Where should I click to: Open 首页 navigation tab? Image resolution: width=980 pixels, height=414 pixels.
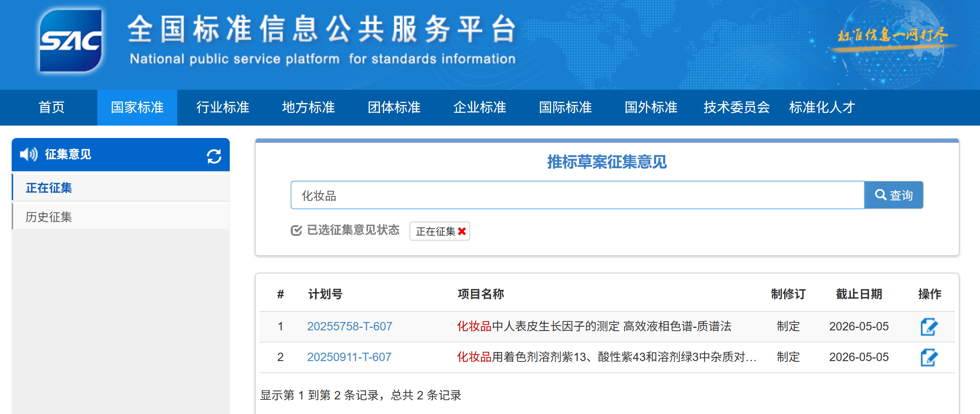(51, 107)
